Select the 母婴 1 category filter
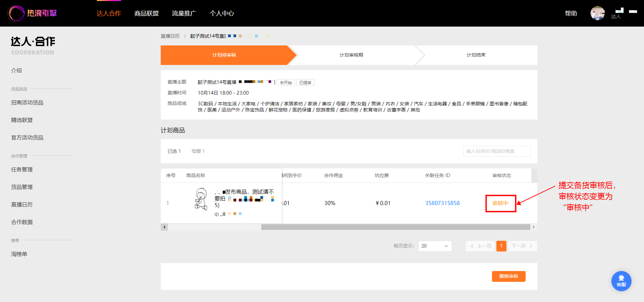The width and height of the screenshot is (644, 302). [x=198, y=151]
